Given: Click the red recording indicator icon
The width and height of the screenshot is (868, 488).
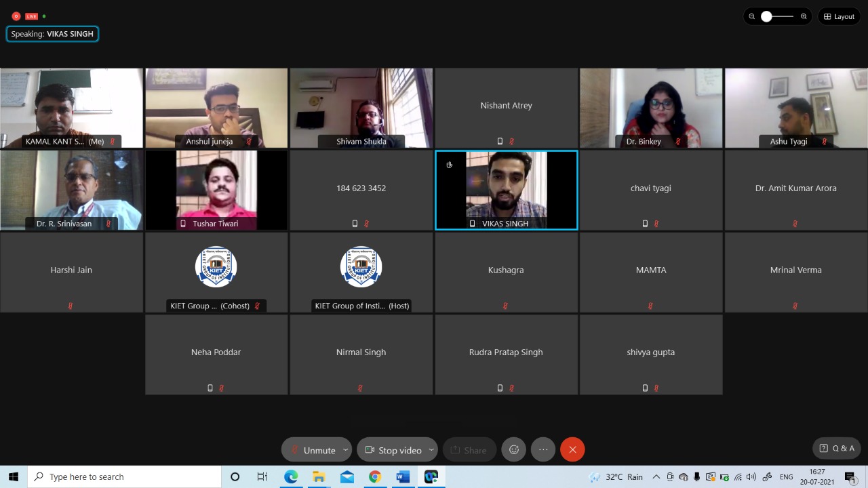Looking at the screenshot, I should (x=16, y=16).
